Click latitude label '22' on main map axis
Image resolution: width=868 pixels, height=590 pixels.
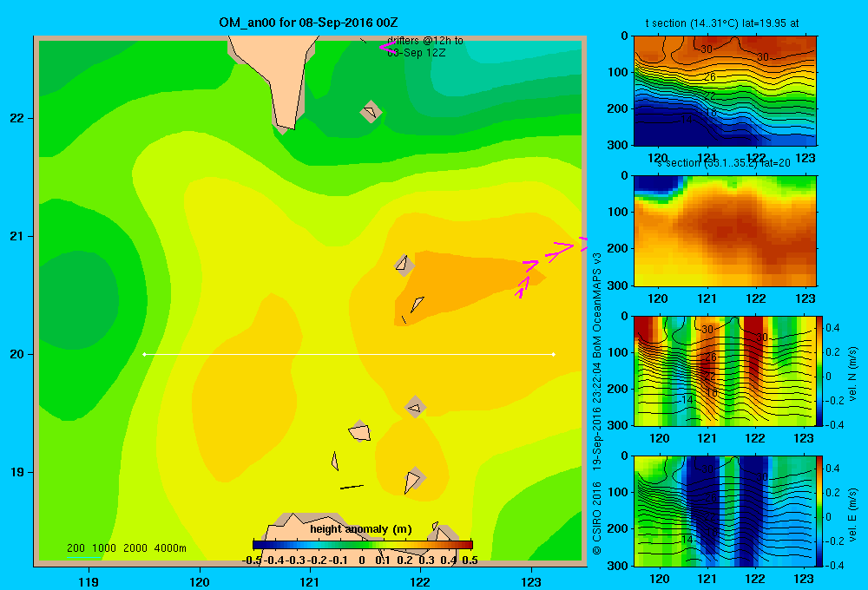17,118
